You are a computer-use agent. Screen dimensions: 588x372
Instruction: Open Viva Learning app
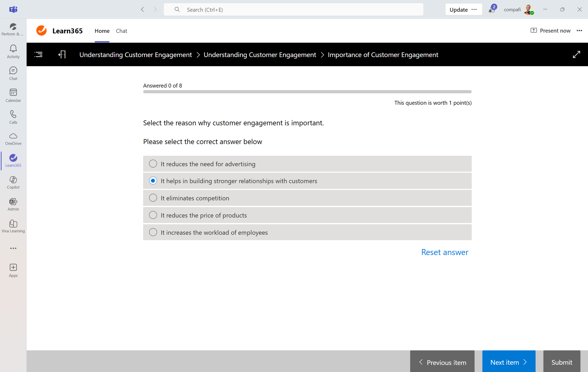tap(13, 226)
